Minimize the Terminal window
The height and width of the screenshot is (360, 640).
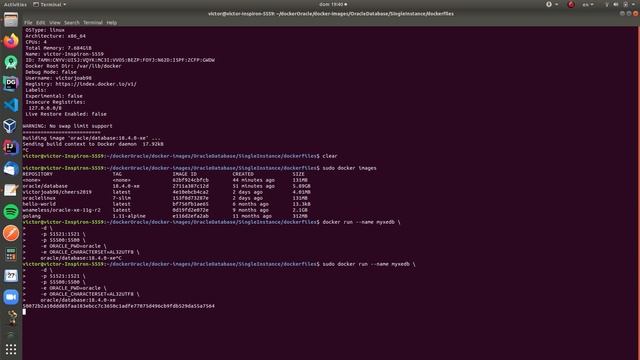622,13
